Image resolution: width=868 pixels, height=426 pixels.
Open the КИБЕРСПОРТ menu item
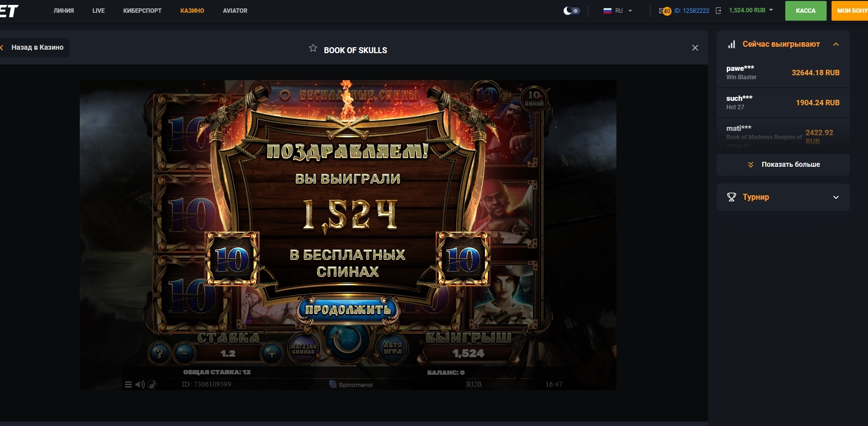[x=142, y=11]
